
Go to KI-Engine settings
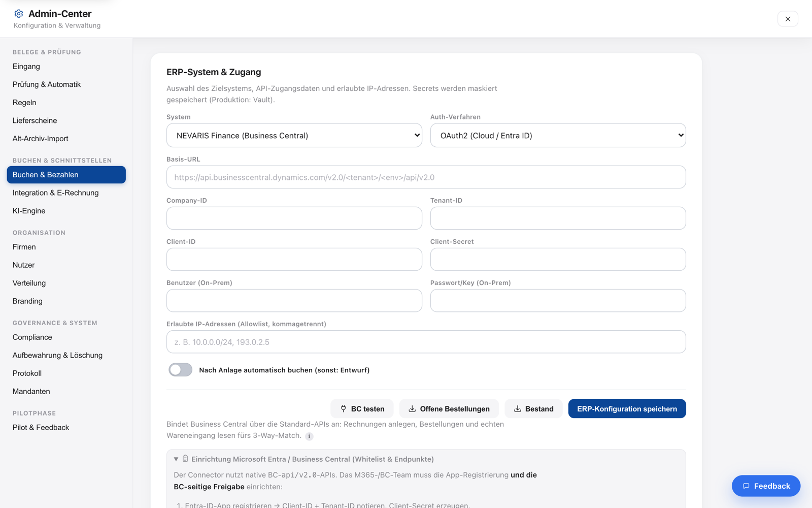[66, 211]
